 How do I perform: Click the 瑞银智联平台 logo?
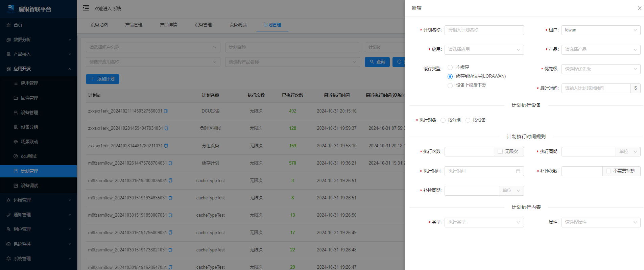tap(11, 8)
